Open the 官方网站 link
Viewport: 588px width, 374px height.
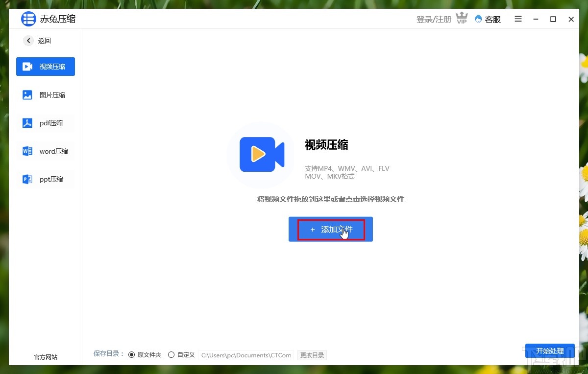pos(46,357)
